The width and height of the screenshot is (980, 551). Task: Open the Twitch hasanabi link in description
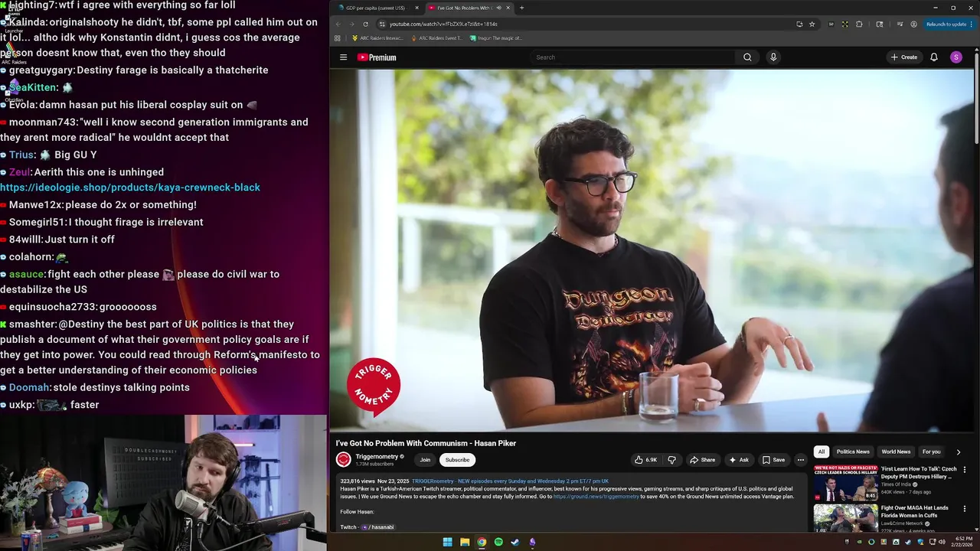(x=377, y=527)
